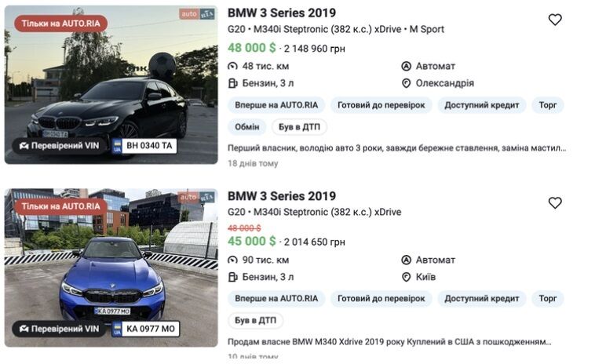Click the Автомат gearbox icon in first listing

coord(406,67)
